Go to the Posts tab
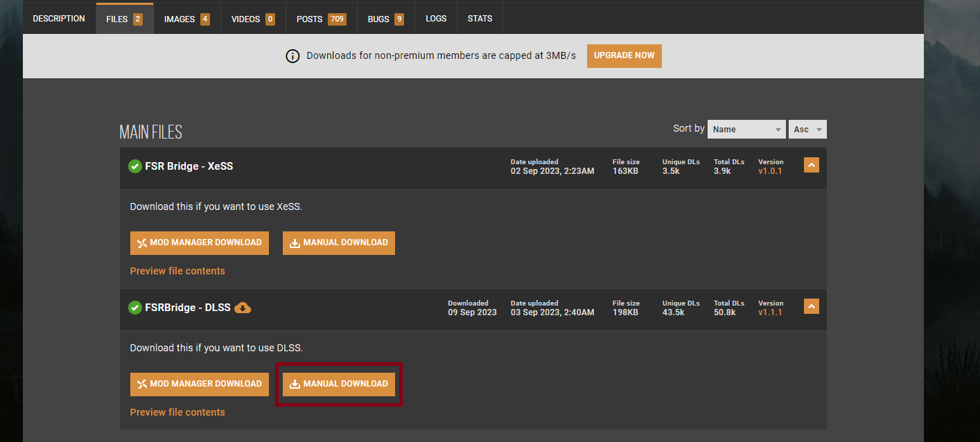Viewport: 980px width, 442px height. 321,19
